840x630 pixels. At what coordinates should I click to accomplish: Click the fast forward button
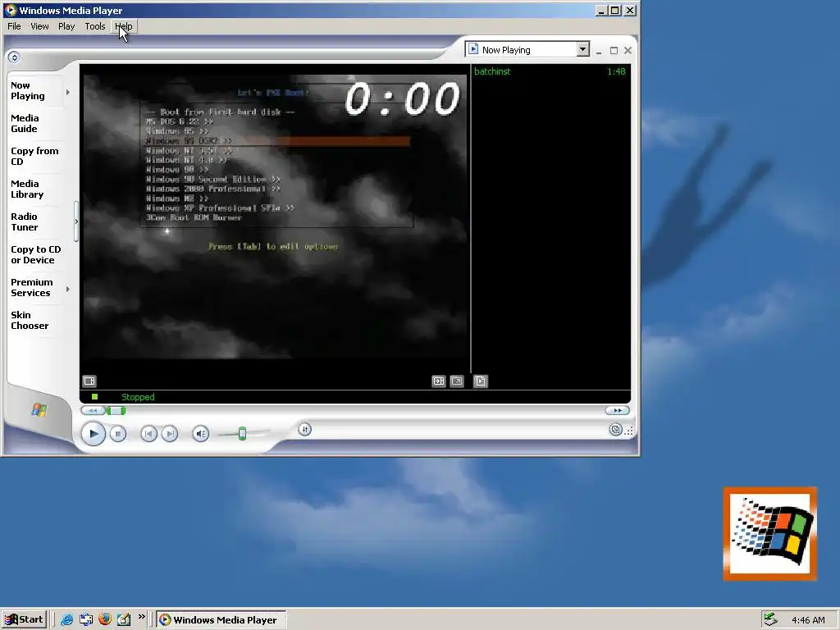tap(617, 411)
